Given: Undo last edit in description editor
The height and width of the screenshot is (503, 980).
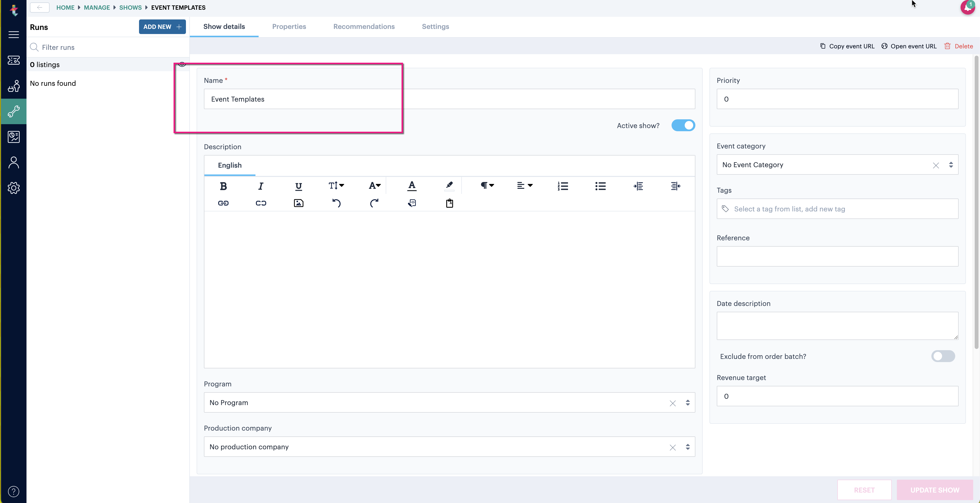Looking at the screenshot, I should click(336, 203).
